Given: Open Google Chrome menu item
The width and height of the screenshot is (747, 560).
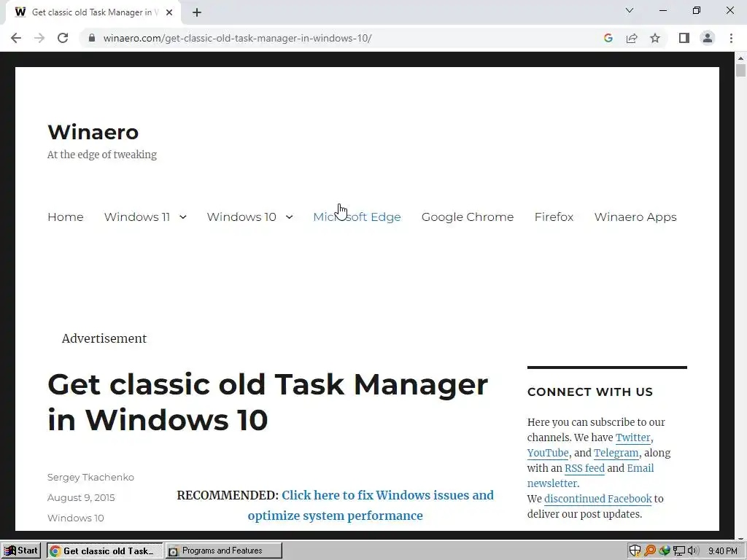Looking at the screenshot, I should [x=468, y=217].
